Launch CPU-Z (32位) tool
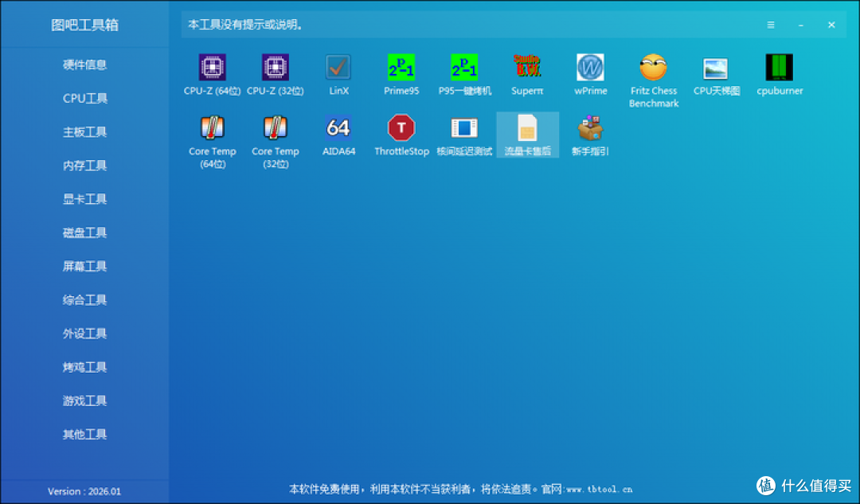The height and width of the screenshot is (504, 860). point(276,75)
